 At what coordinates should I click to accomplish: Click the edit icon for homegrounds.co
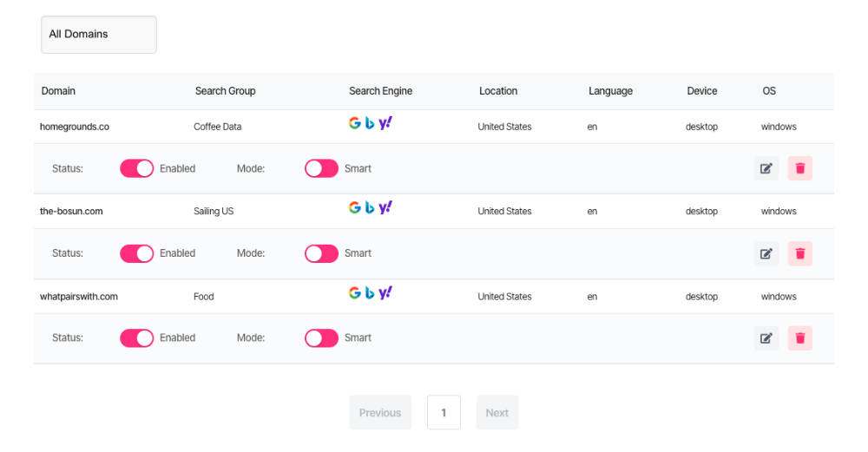pos(766,168)
